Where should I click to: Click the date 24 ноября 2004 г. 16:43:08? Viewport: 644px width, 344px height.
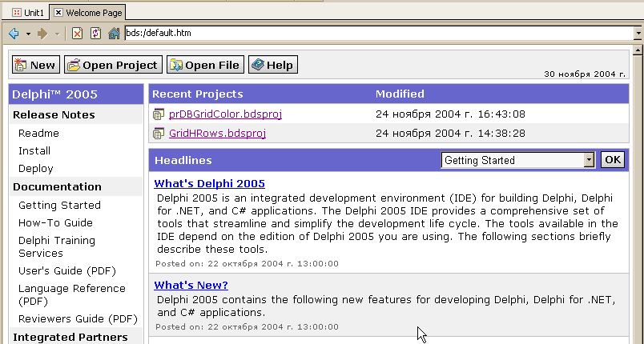click(450, 114)
